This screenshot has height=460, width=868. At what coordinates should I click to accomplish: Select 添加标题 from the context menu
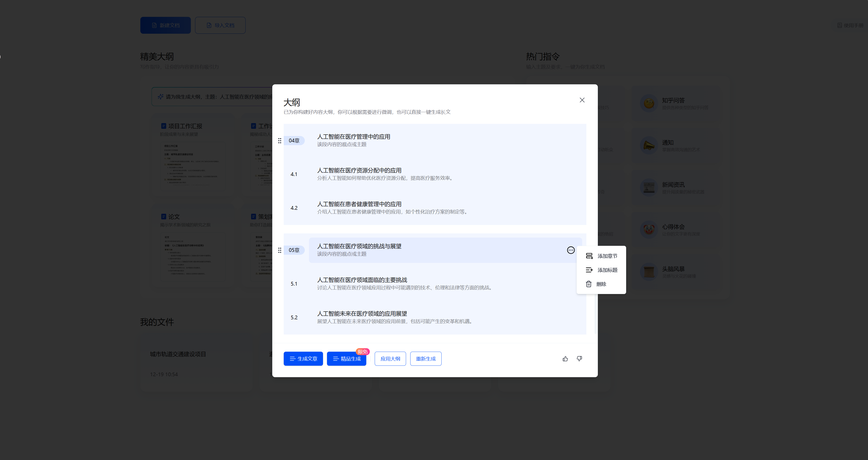point(607,270)
